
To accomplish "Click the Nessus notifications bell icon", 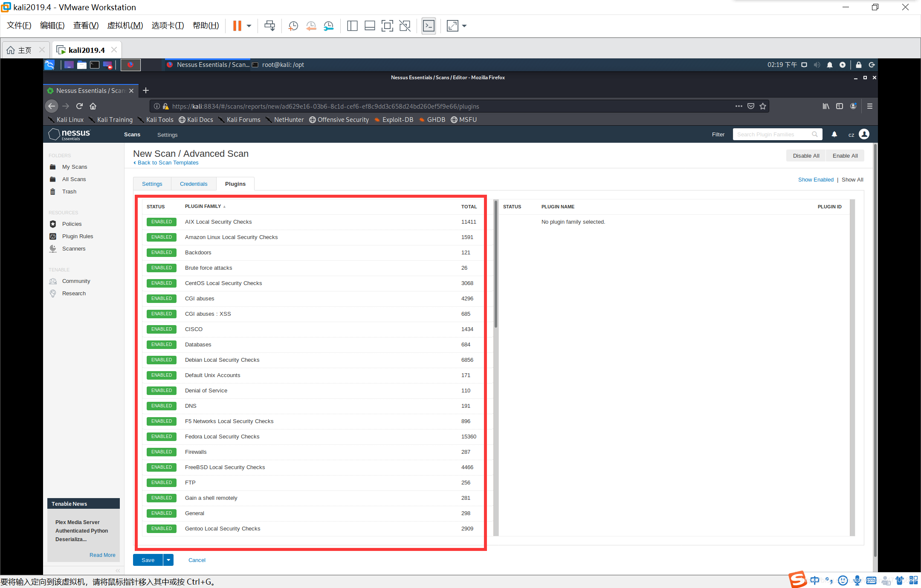I will click(x=834, y=134).
